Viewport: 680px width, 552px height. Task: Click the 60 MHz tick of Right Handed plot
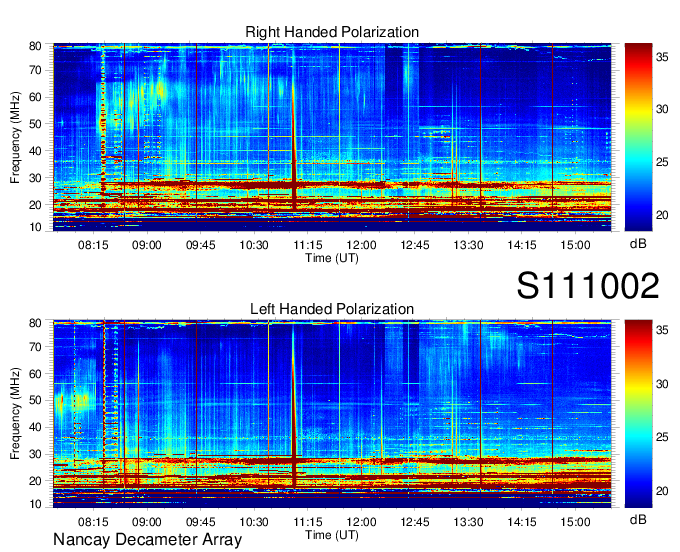point(35,97)
